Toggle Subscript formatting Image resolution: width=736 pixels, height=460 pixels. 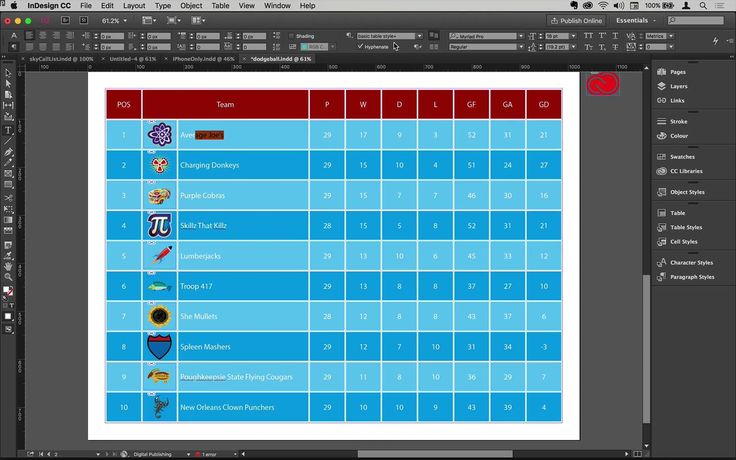[602, 47]
